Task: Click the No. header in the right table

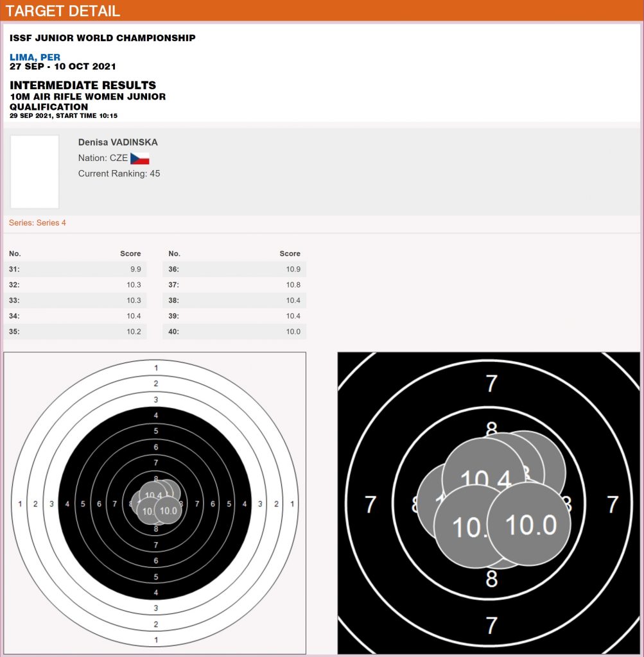Action: pyautogui.click(x=174, y=253)
